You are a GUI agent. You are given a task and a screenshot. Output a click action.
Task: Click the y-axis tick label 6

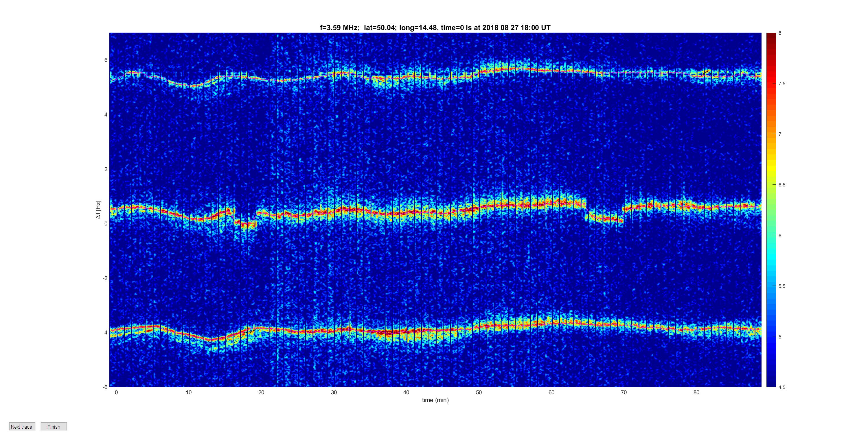(x=106, y=60)
